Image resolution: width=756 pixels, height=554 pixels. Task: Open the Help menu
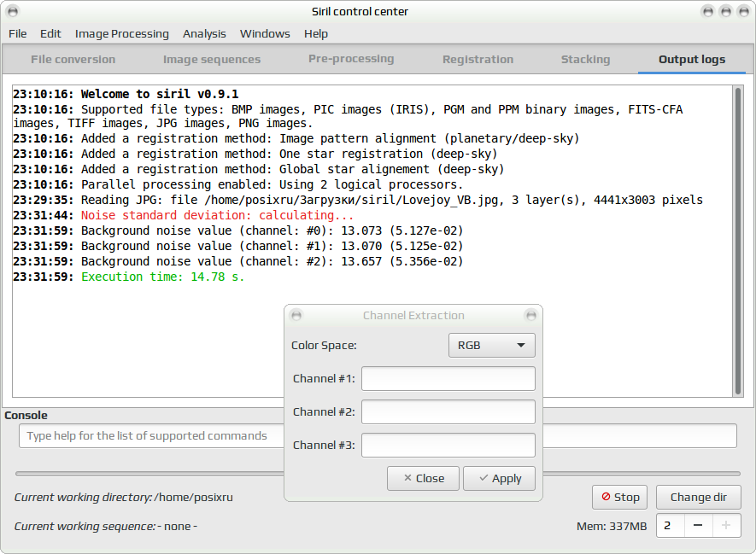point(316,34)
